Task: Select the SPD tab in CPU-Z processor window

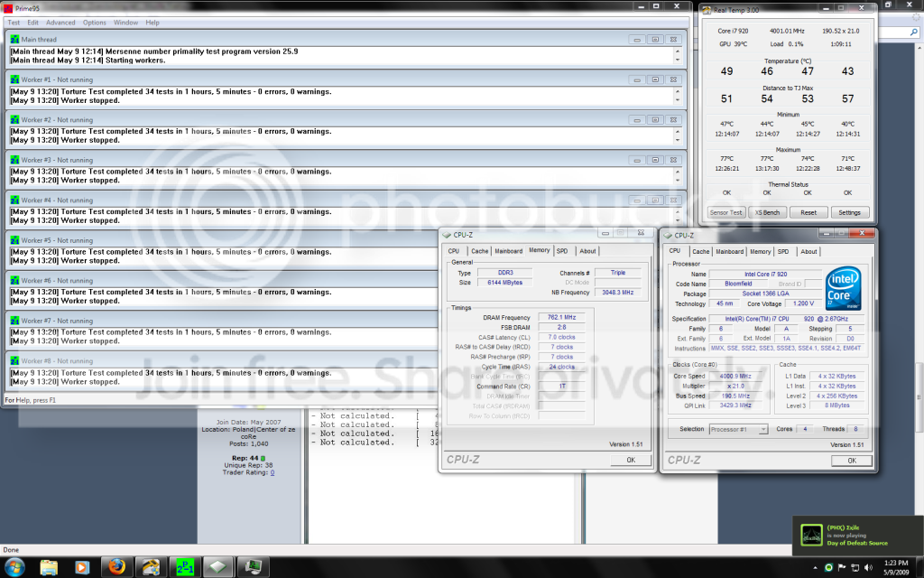Action: (783, 251)
